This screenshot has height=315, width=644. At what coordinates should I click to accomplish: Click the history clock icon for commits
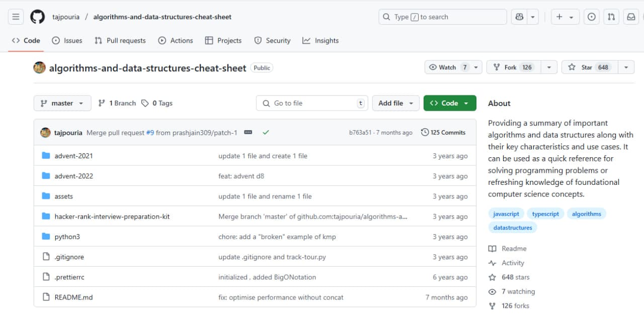[425, 133]
